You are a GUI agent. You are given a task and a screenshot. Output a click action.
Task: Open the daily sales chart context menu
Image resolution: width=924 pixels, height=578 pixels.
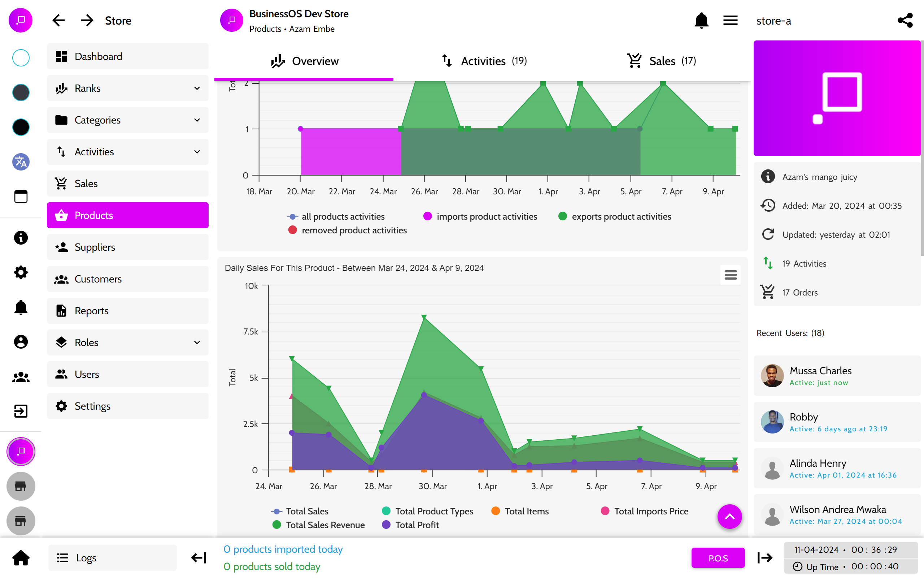[730, 275]
